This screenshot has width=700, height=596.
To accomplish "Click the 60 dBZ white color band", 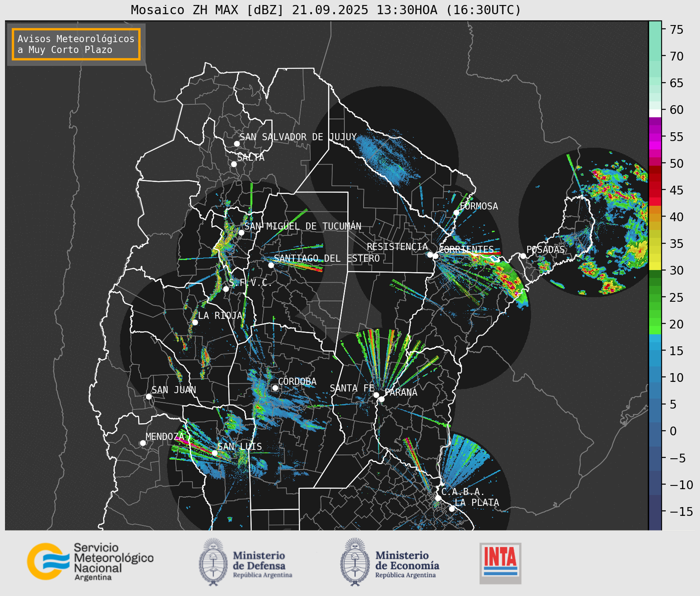I will pyautogui.click(x=655, y=113).
